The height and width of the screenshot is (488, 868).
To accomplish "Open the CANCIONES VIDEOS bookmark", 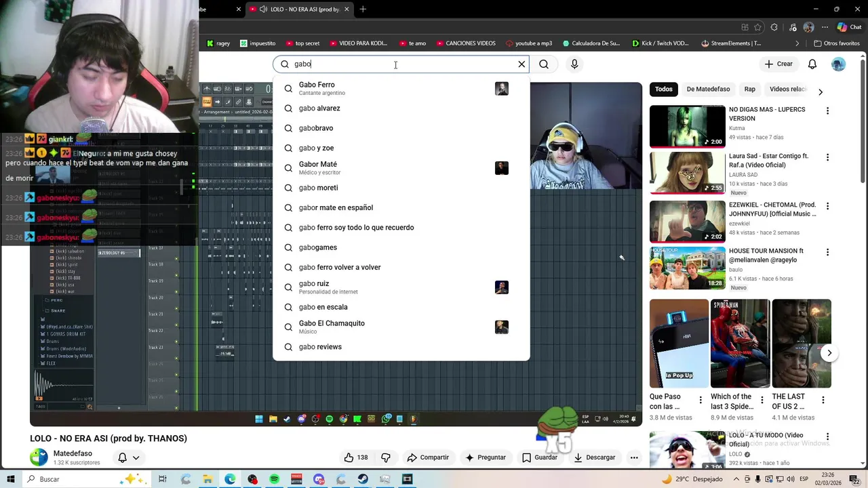I will [466, 43].
